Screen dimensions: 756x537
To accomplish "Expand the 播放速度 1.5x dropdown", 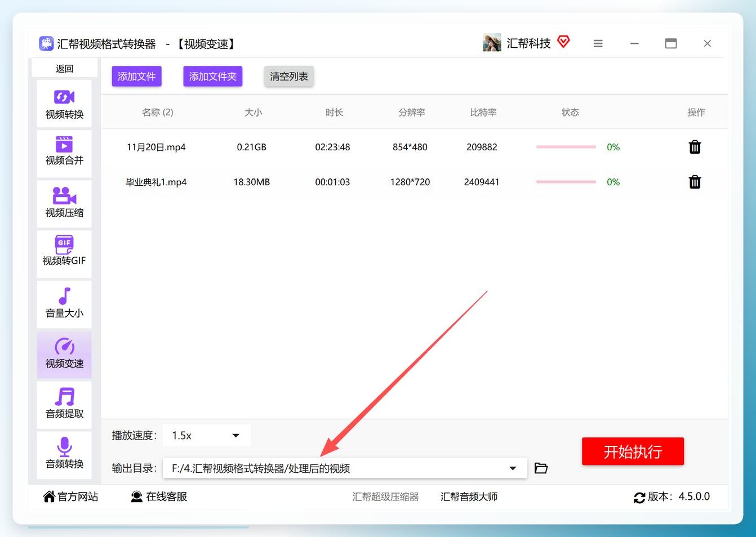I will (x=206, y=436).
